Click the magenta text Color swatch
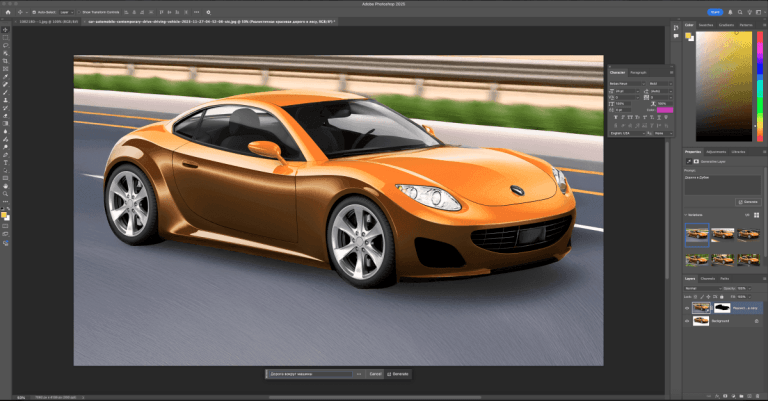The image size is (768, 401). [x=663, y=109]
